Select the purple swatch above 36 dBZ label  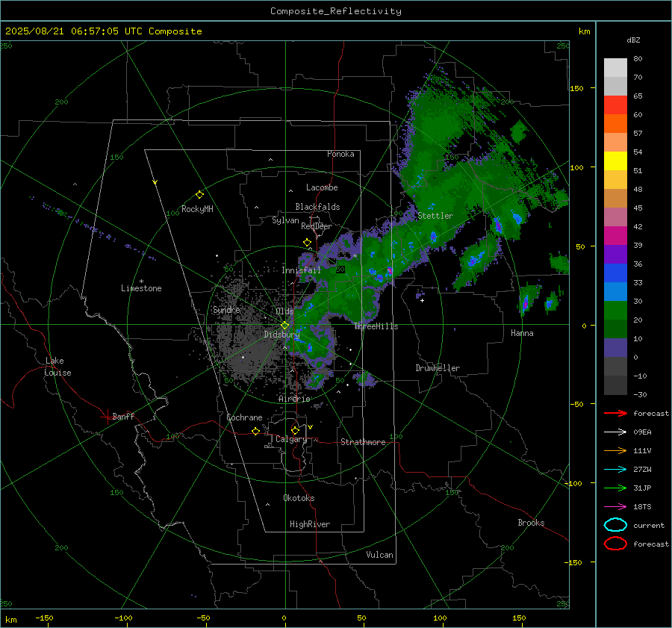click(x=615, y=254)
